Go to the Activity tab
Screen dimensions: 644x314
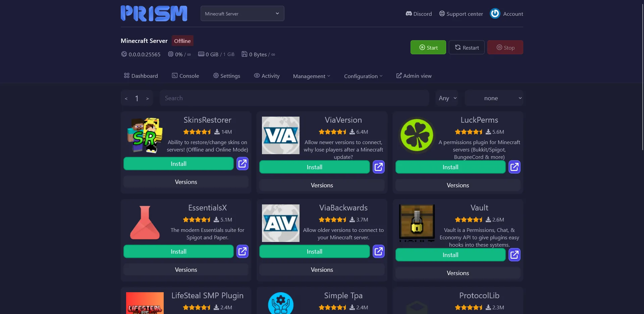[267, 76]
